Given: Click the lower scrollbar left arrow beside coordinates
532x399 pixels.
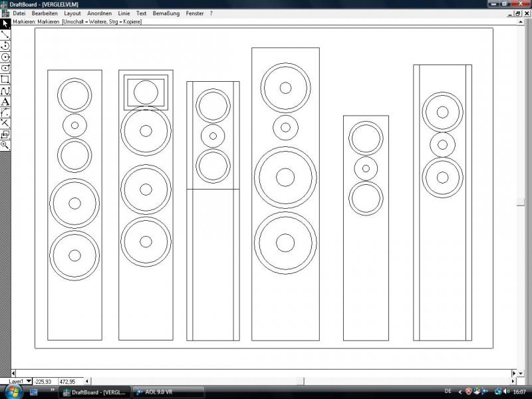Looking at the screenshot, I should click(x=87, y=381).
